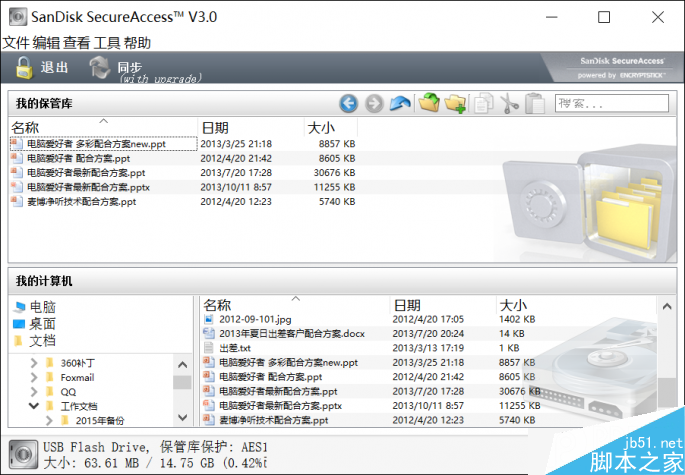Sort vault list by 日期 column
685x475 pixels.
(x=251, y=127)
